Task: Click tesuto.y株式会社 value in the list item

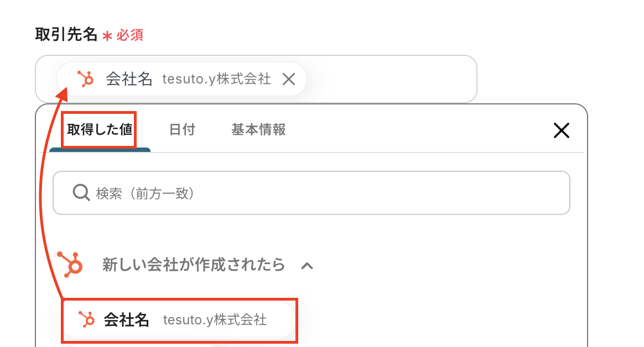Action: point(215,320)
